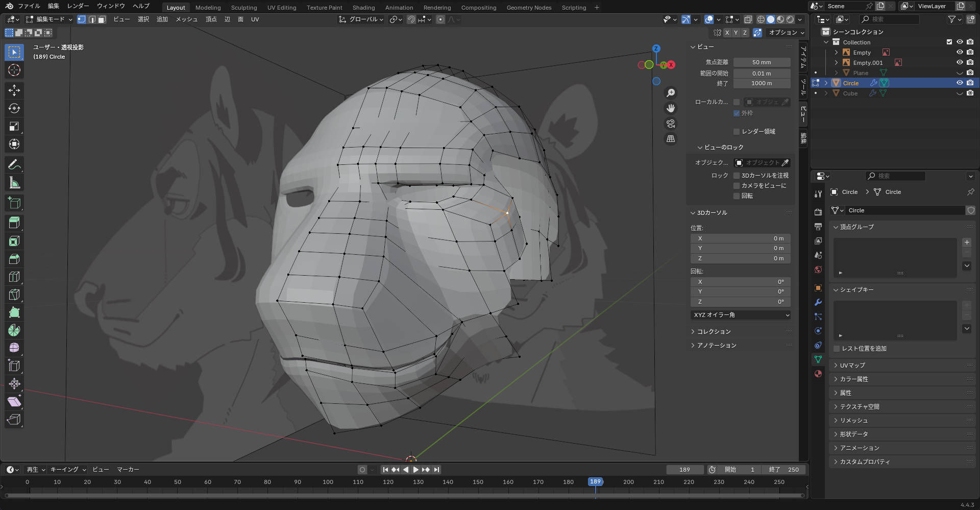980x510 pixels.
Task: Toggle camera view in viewport
Action: pyautogui.click(x=671, y=124)
